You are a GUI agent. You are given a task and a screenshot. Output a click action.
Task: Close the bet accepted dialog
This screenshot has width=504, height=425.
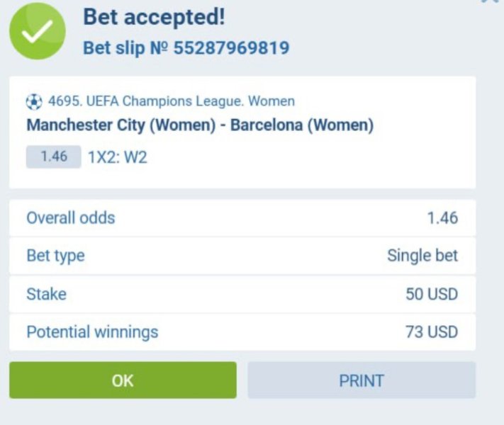[x=491, y=1]
